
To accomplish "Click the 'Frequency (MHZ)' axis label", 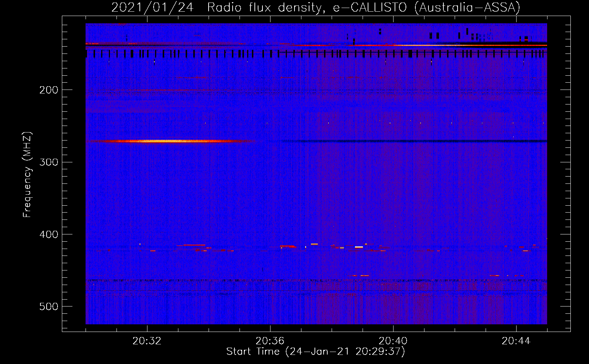I will click(x=27, y=175).
